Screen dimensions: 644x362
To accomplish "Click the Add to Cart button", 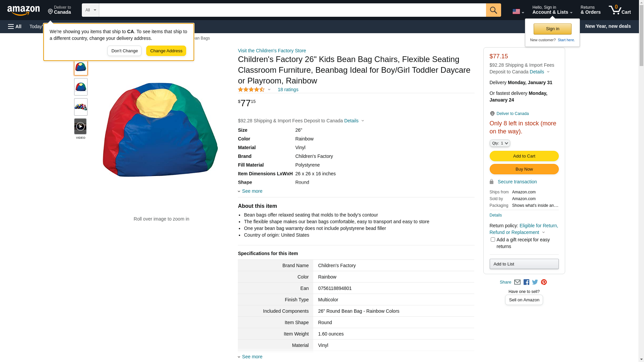I will pos(524,156).
